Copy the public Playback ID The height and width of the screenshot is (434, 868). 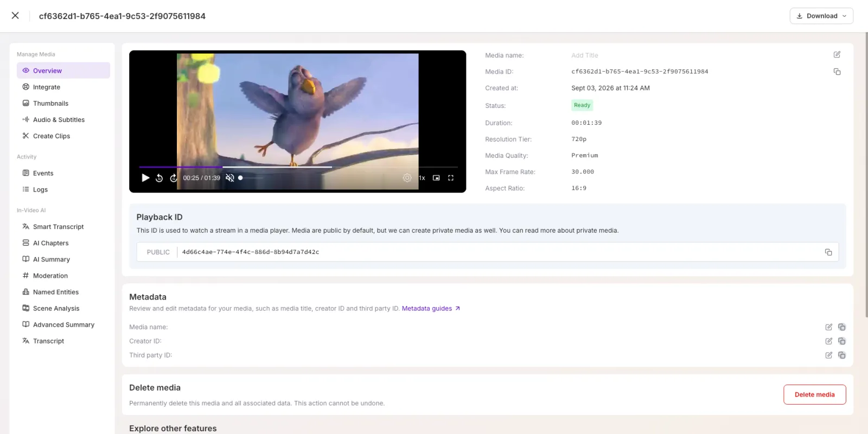tap(828, 252)
